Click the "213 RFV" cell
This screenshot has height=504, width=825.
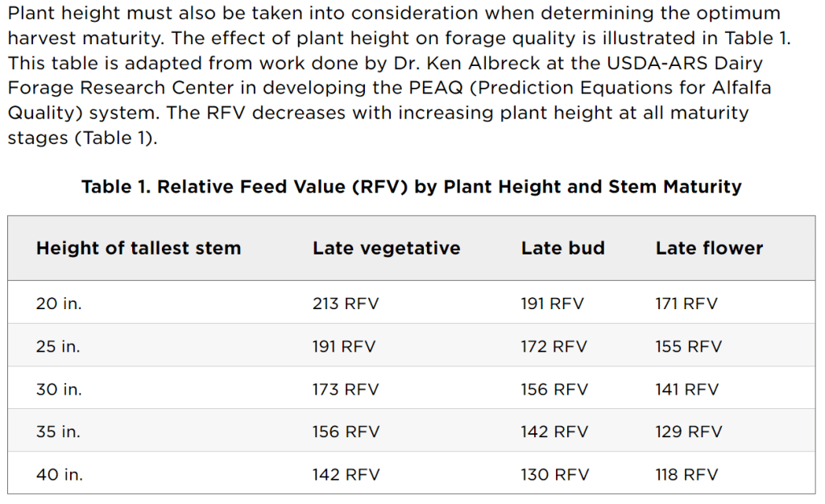[x=346, y=304]
